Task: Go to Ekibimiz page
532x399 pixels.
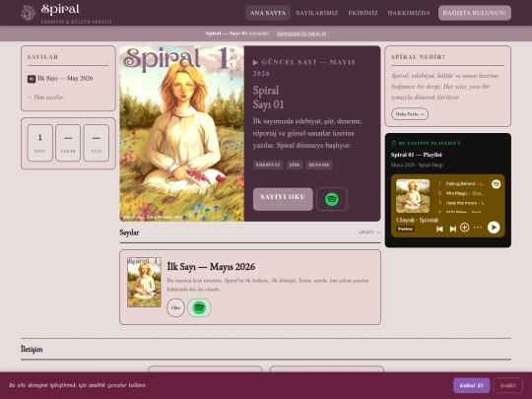Action: pos(363,13)
